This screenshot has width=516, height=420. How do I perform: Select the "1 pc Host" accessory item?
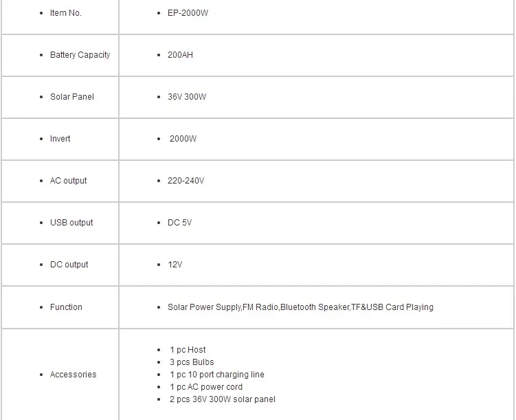188,350
